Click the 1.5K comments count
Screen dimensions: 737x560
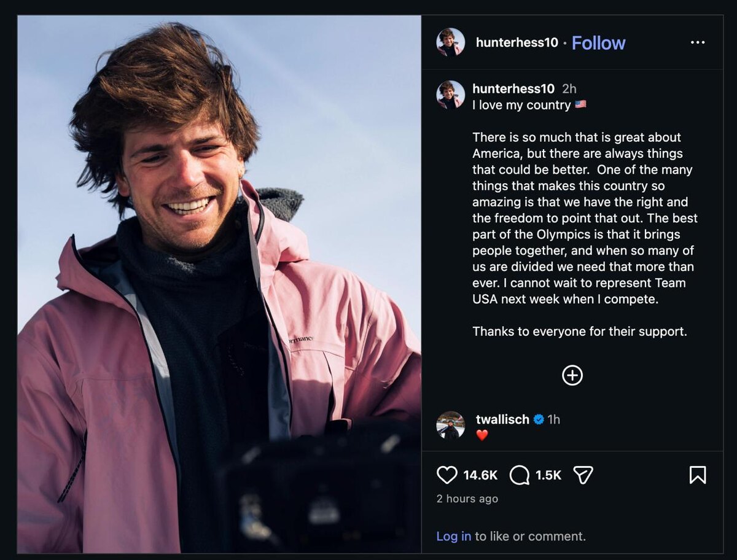[x=548, y=475]
